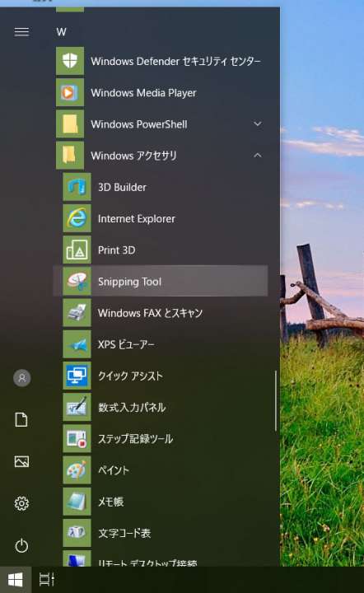Launch the highlighted Snipping Tool entry

[x=161, y=281]
